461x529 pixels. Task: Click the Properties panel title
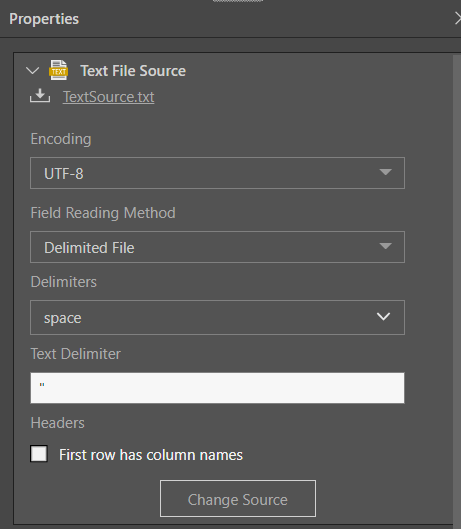[x=44, y=19]
